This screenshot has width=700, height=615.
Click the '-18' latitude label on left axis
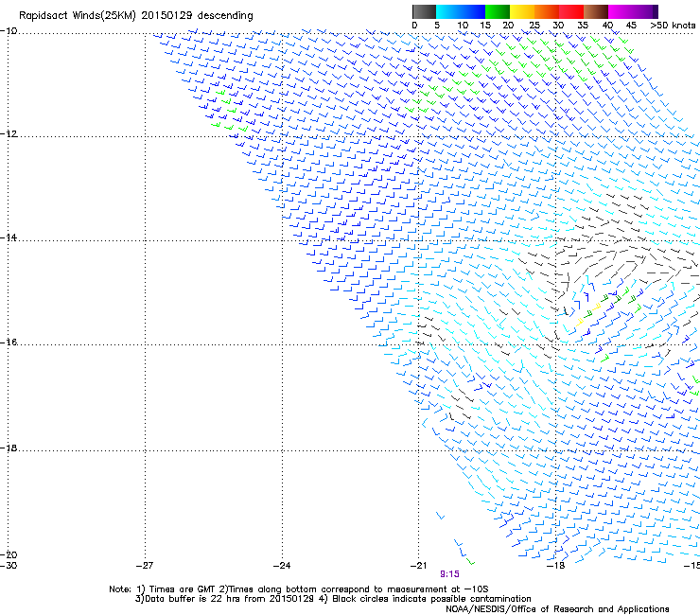point(9,448)
